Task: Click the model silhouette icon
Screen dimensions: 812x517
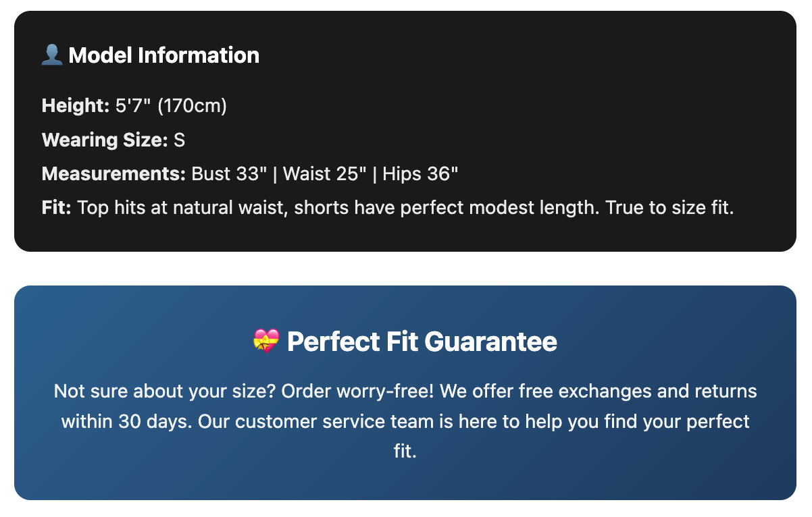Action: [x=52, y=55]
